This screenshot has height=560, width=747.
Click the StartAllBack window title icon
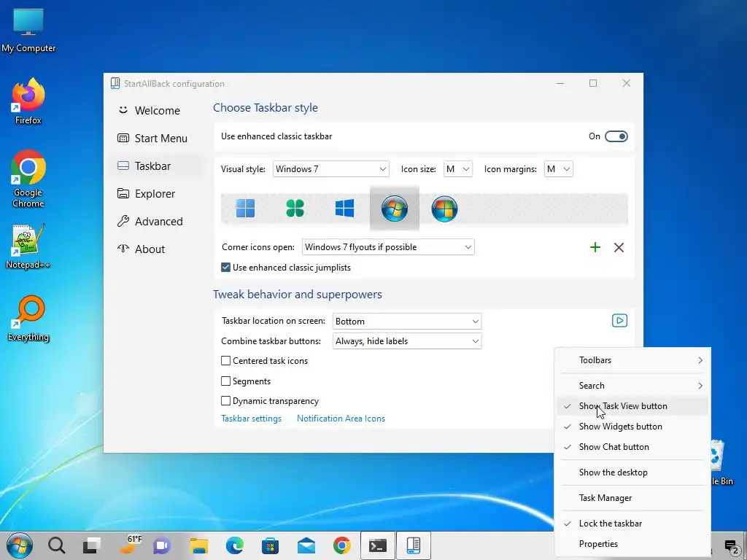coord(115,83)
